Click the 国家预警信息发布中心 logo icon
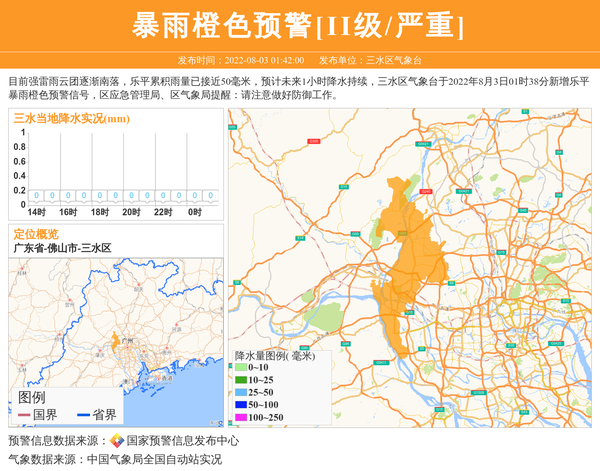Screen dimensions: 600x471 coord(117,441)
